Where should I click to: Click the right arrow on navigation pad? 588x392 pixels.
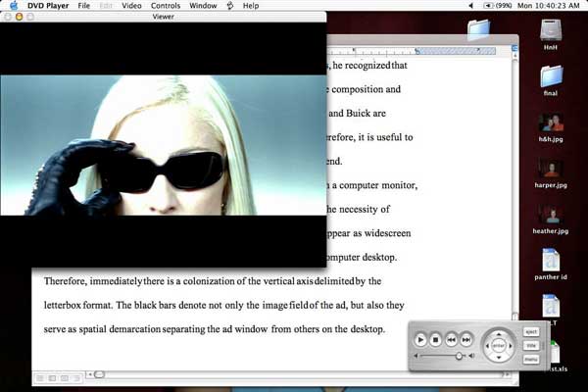[510, 346]
